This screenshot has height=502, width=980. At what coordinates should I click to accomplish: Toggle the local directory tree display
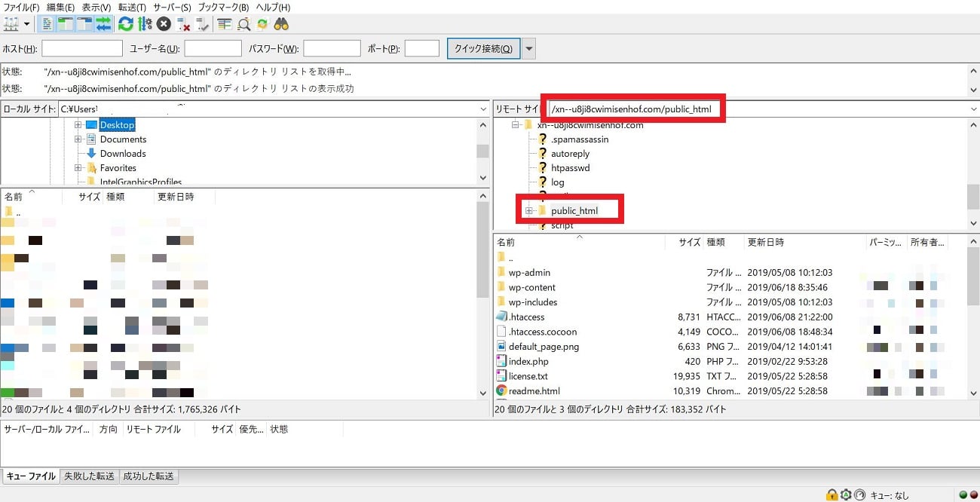pos(66,24)
